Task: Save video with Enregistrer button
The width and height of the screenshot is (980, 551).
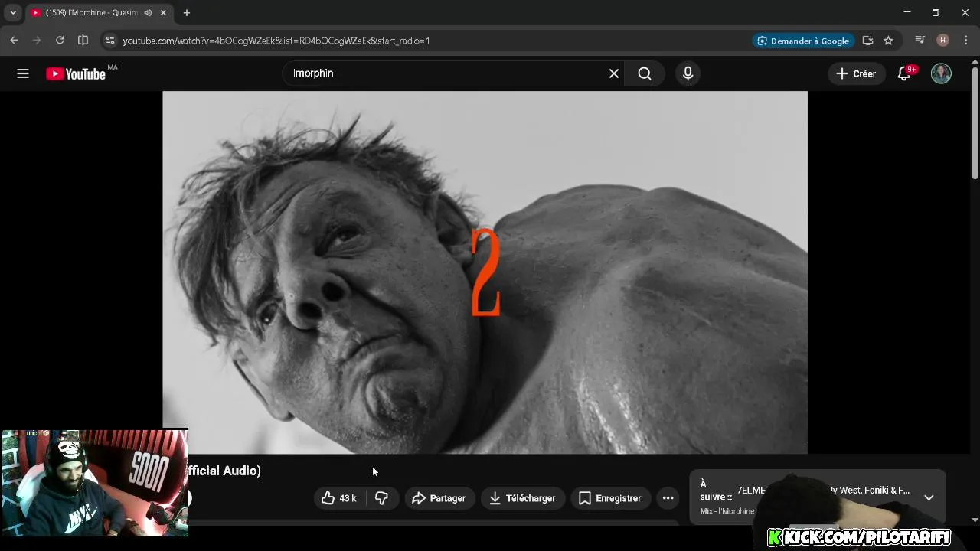Action: [x=610, y=498]
